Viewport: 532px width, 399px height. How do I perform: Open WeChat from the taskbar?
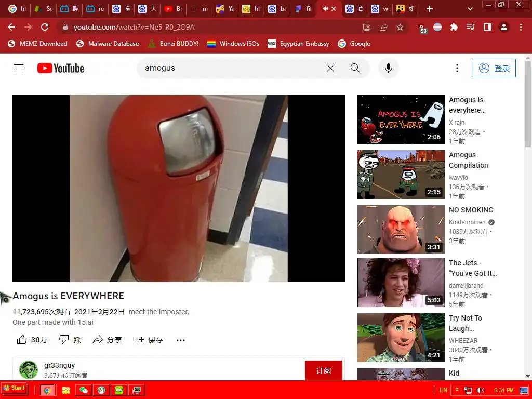(x=83, y=390)
